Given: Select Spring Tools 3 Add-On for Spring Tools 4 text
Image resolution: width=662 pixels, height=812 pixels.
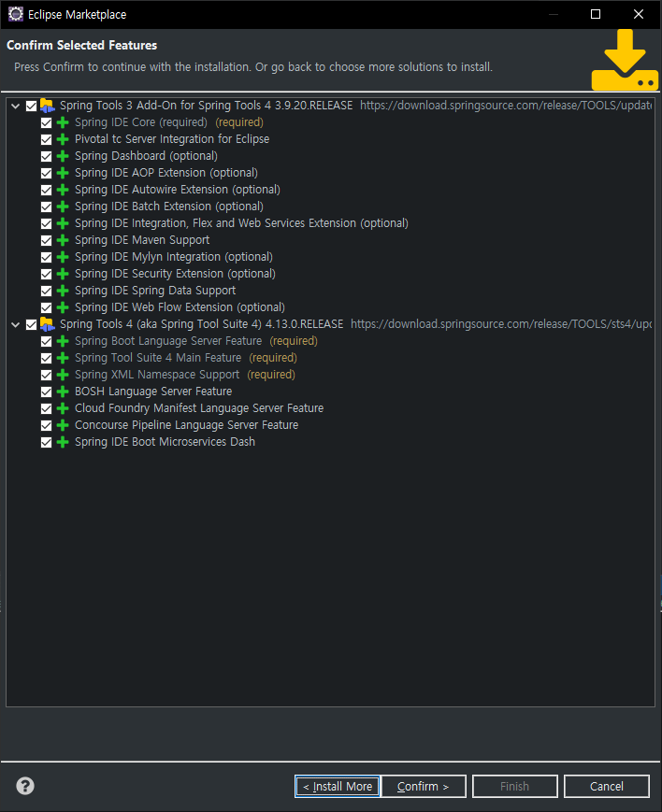Looking at the screenshot, I should click(206, 106).
